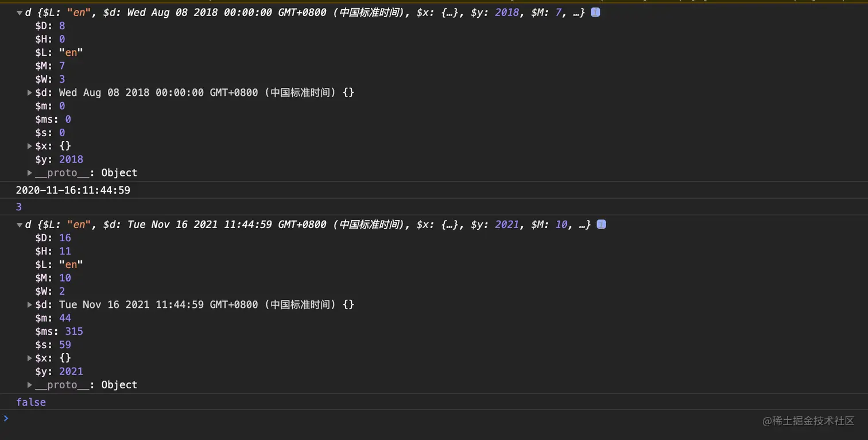Select the $D: 8 property row

click(50, 26)
